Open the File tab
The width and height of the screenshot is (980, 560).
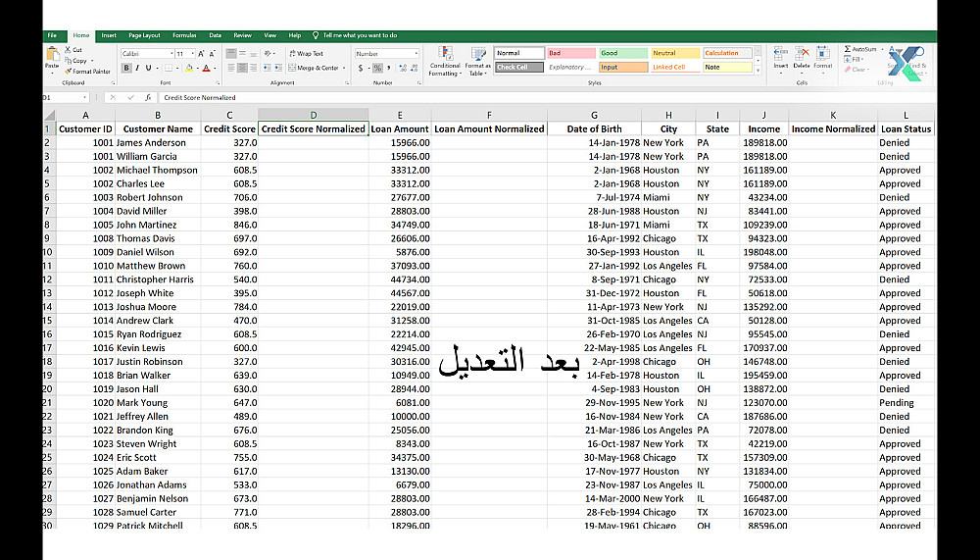tap(53, 35)
